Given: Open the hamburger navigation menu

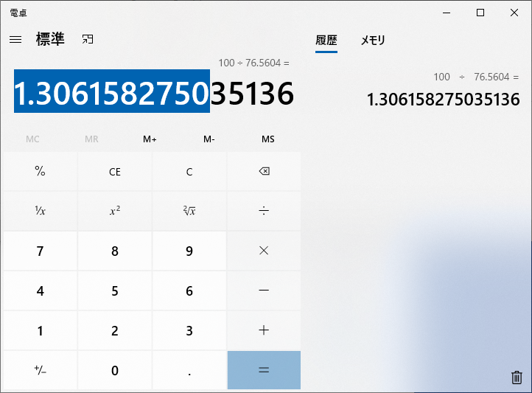Looking at the screenshot, I should point(15,39).
